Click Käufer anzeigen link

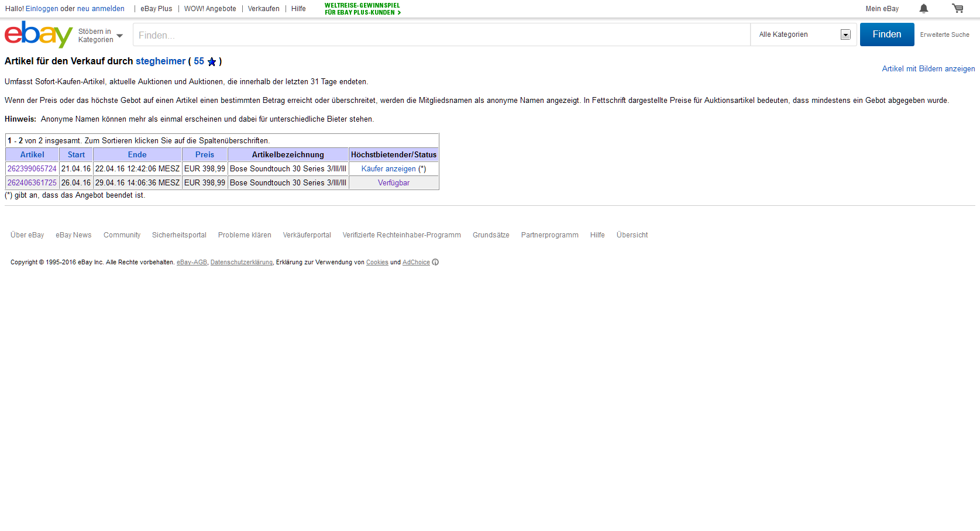[x=388, y=168]
